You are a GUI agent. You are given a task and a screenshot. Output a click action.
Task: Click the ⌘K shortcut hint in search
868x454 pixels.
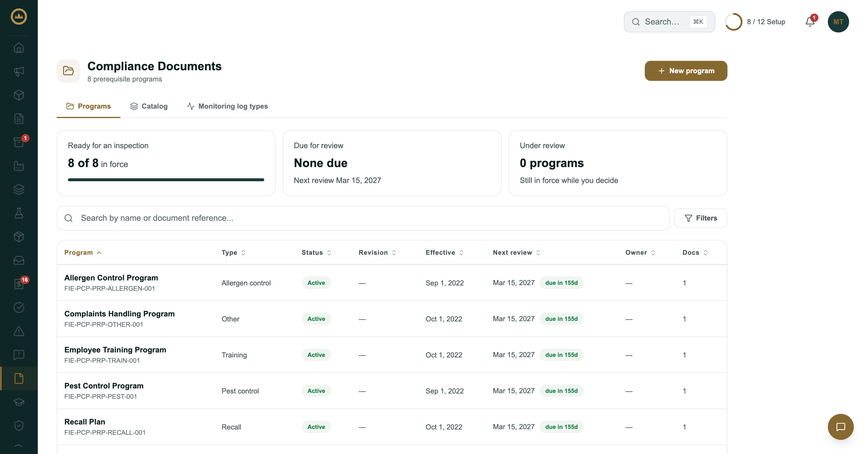click(698, 22)
